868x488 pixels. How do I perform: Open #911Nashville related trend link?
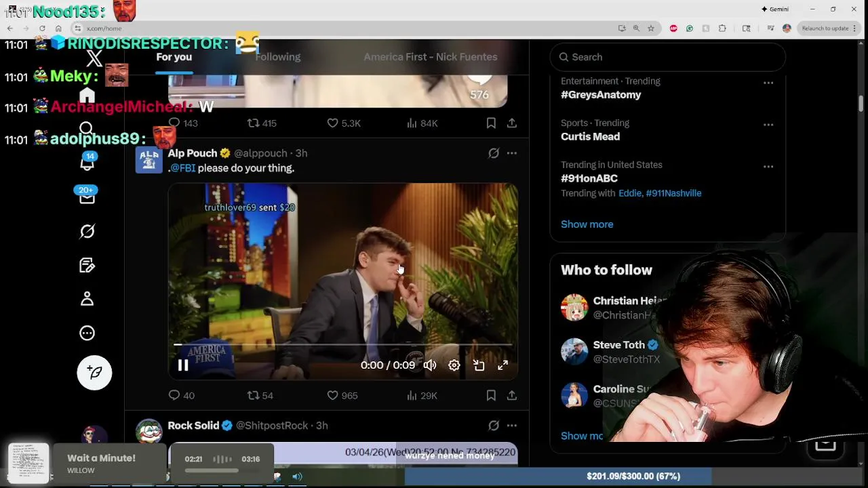(674, 193)
